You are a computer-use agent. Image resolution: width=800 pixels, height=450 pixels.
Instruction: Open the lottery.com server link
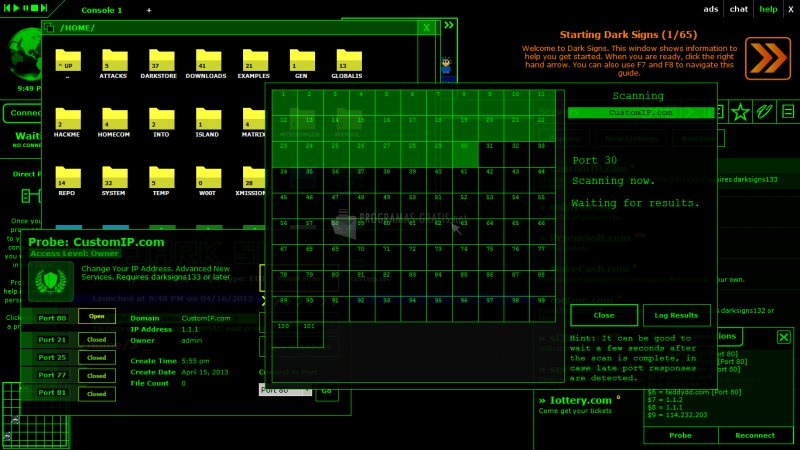pyautogui.click(x=580, y=401)
